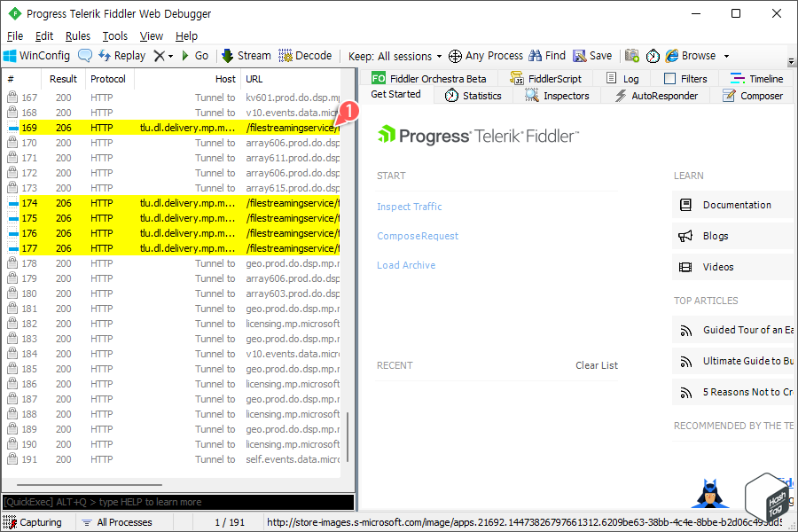
Task: Click the X remove sessions icon
Action: tap(160, 56)
